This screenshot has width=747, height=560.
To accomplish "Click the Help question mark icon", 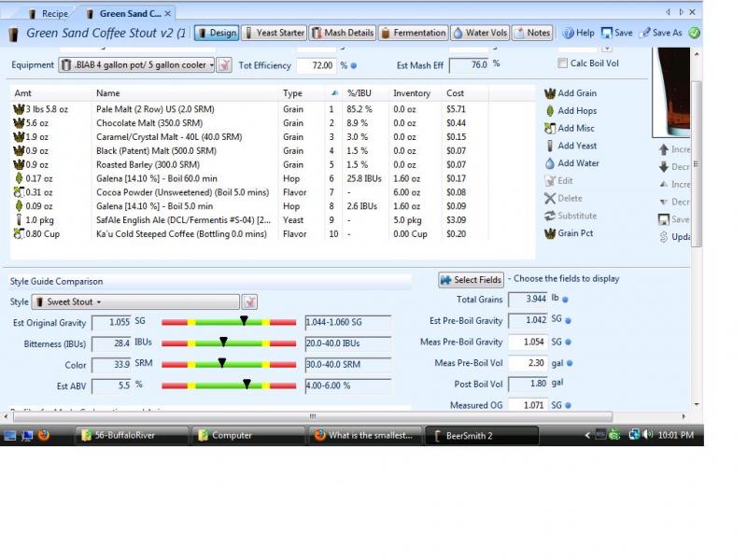I will tap(568, 33).
